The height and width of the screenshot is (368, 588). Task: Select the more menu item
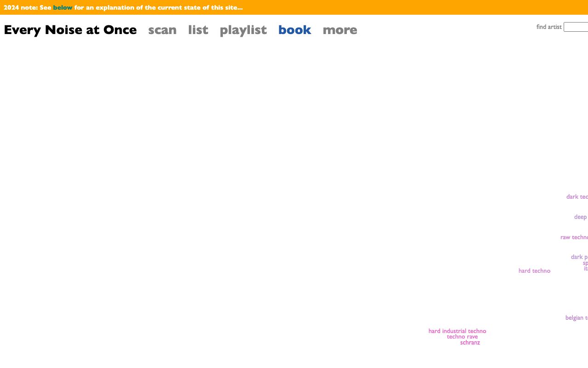click(x=339, y=29)
